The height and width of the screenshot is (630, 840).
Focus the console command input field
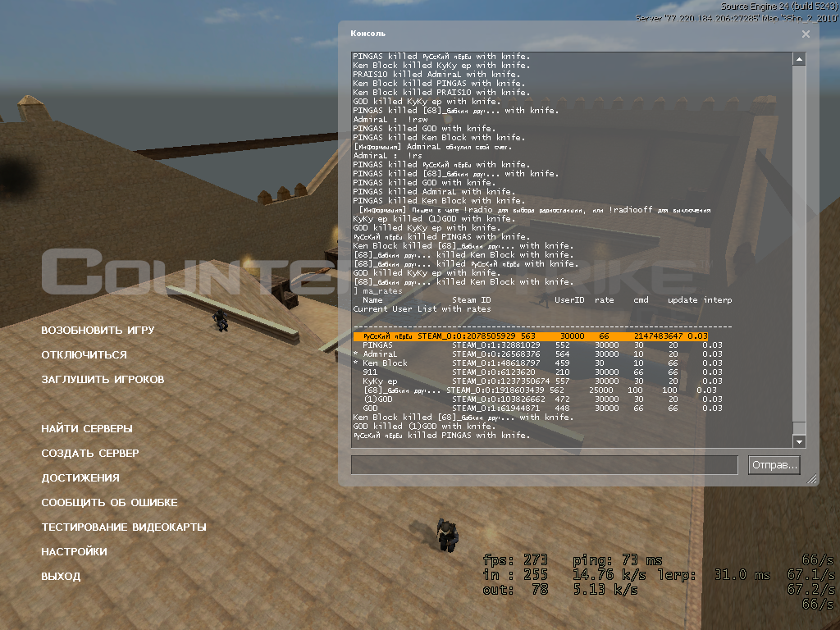pos(545,465)
